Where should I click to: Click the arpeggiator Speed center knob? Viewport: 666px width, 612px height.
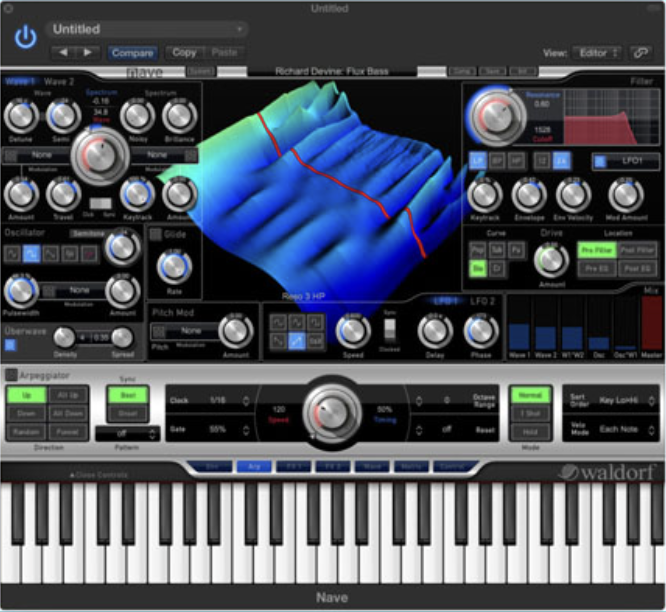332,412
